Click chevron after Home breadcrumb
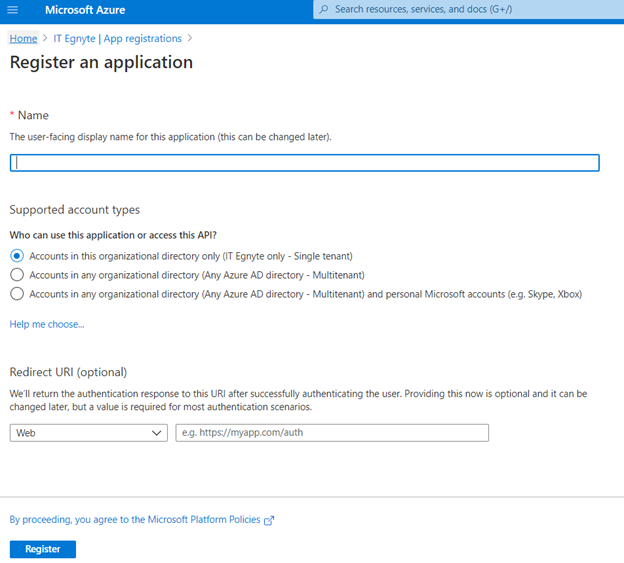This screenshot has width=624, height=563. [45, 38]
